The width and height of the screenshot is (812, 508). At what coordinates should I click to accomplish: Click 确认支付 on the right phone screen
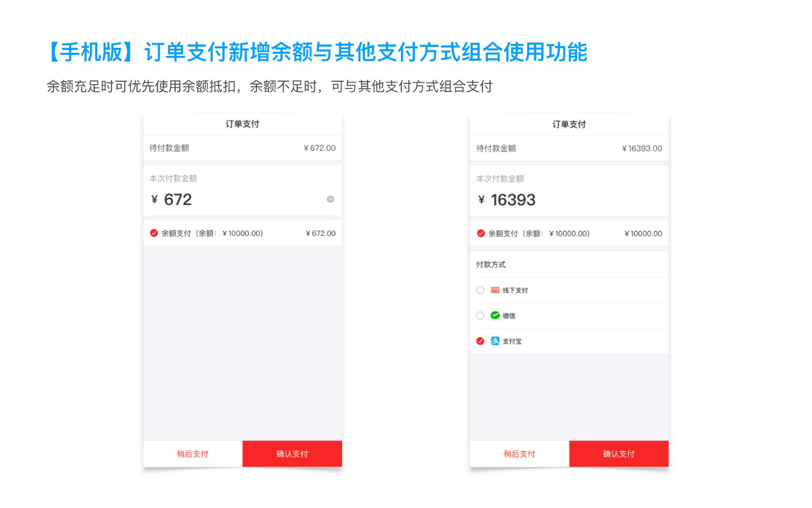(619, 454)
